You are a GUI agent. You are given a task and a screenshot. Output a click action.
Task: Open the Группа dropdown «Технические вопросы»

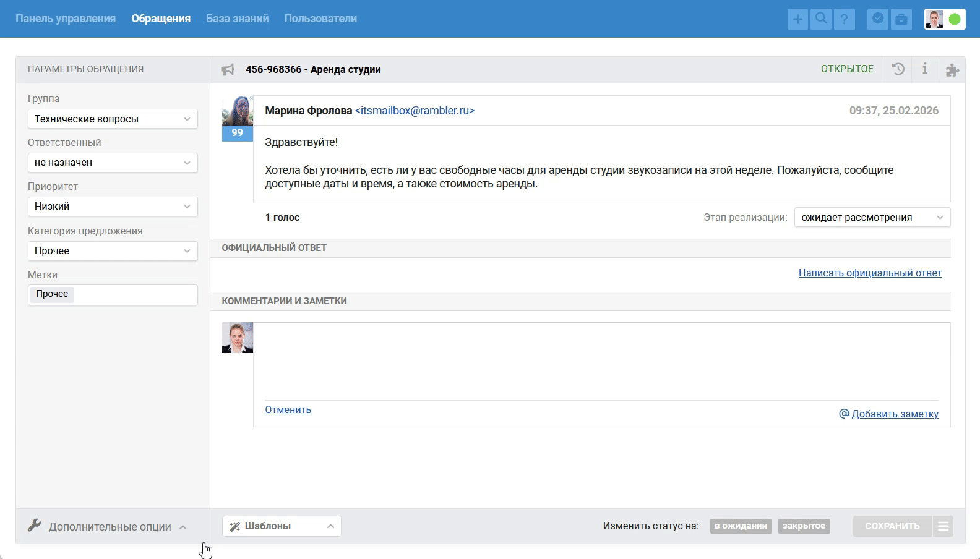click(x=113, y=119)
